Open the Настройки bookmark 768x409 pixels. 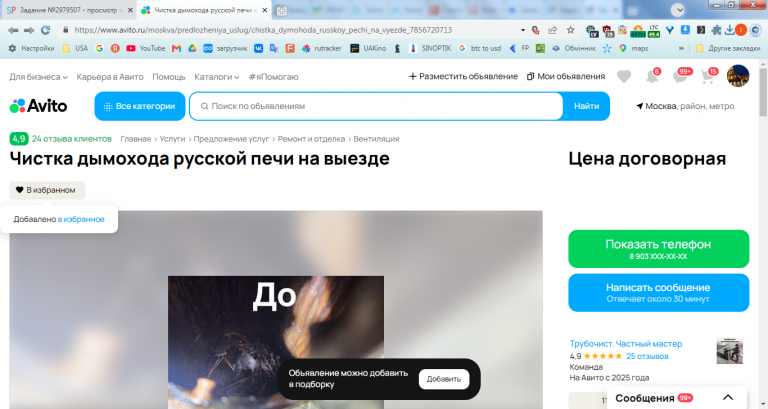pos(31,48)
